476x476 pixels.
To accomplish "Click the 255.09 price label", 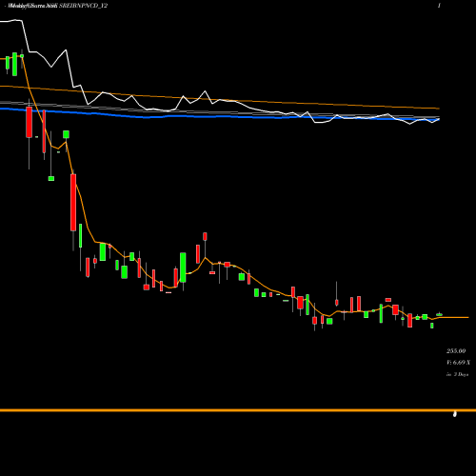I will [456, 351].
